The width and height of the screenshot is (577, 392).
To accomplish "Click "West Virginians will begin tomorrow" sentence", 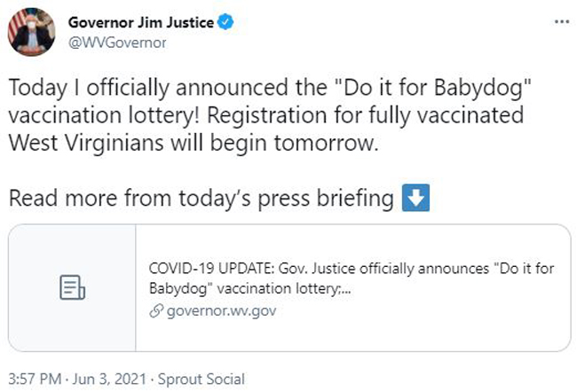I will [194, 143].
